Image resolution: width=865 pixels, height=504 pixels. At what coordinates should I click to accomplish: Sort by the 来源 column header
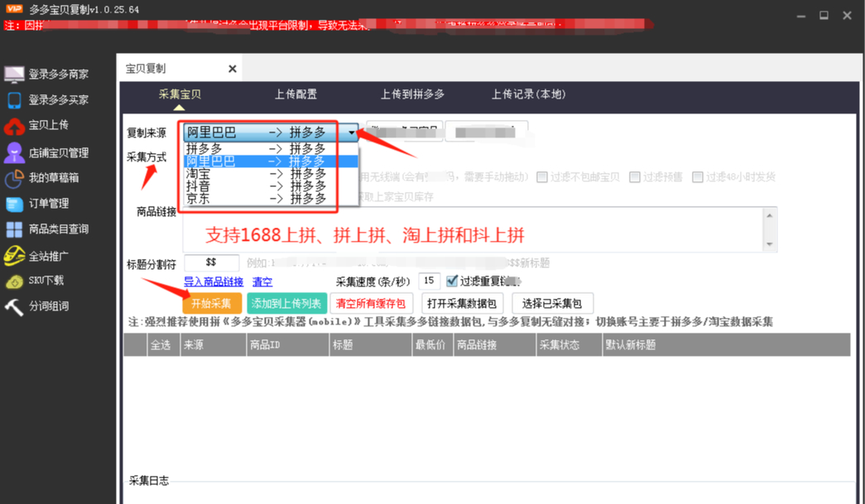214,344
